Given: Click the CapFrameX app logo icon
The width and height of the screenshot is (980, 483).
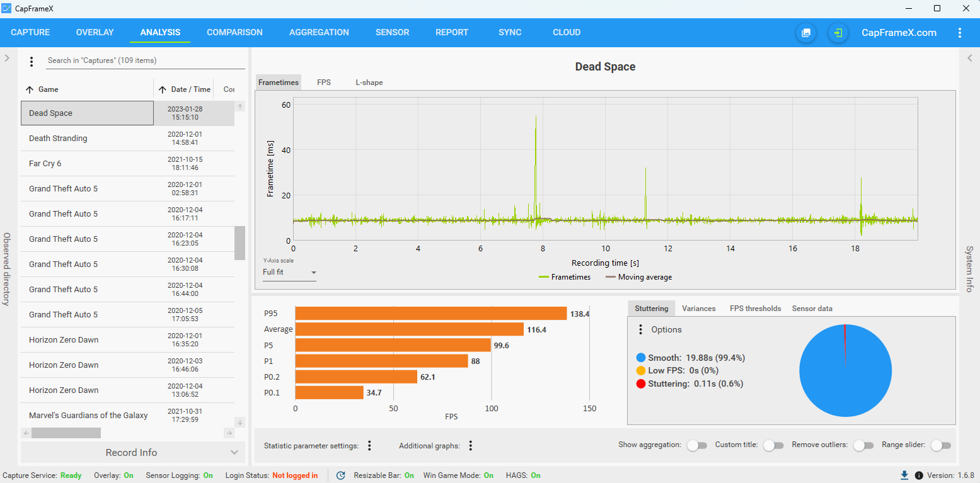Looking at the screenshot, I should 7,8.
